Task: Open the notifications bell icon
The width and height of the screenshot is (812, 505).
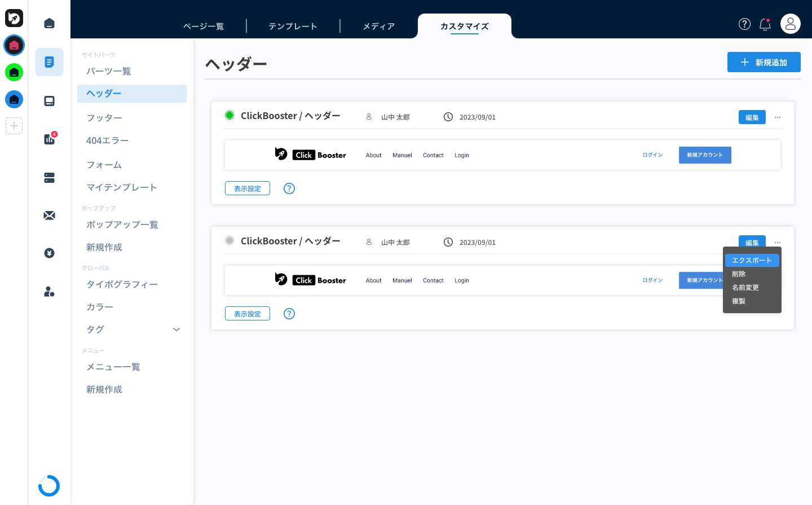Action: click(765, 24)
